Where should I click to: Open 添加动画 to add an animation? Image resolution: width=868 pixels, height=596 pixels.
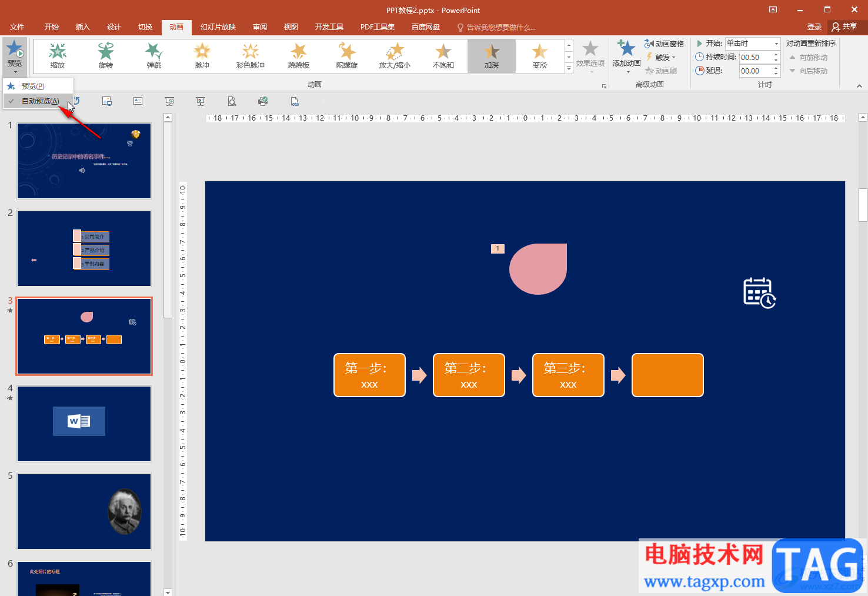(626, 56)
